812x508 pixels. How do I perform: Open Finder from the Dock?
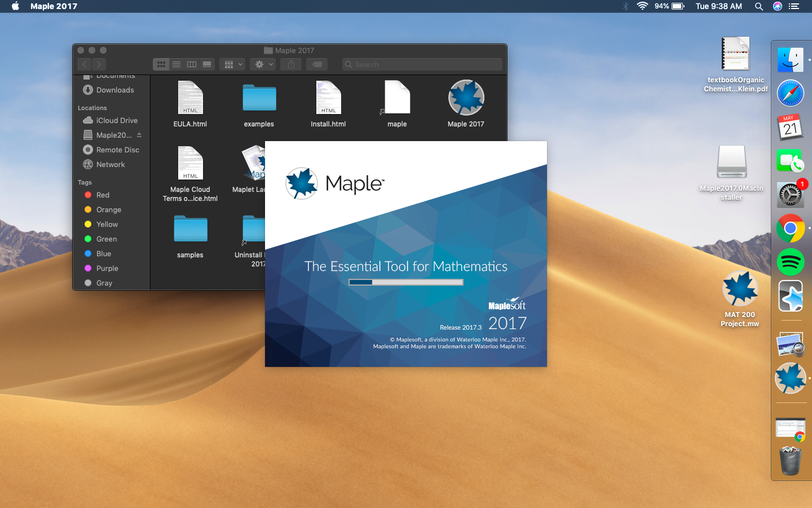point(791,59)
